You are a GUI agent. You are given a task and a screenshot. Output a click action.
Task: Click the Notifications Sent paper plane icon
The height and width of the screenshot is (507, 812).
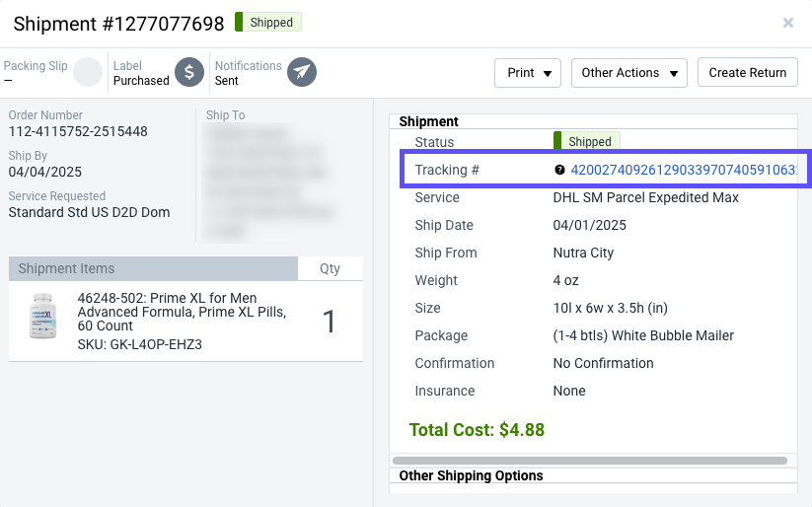pyautogui.click(x=302, y=72)
